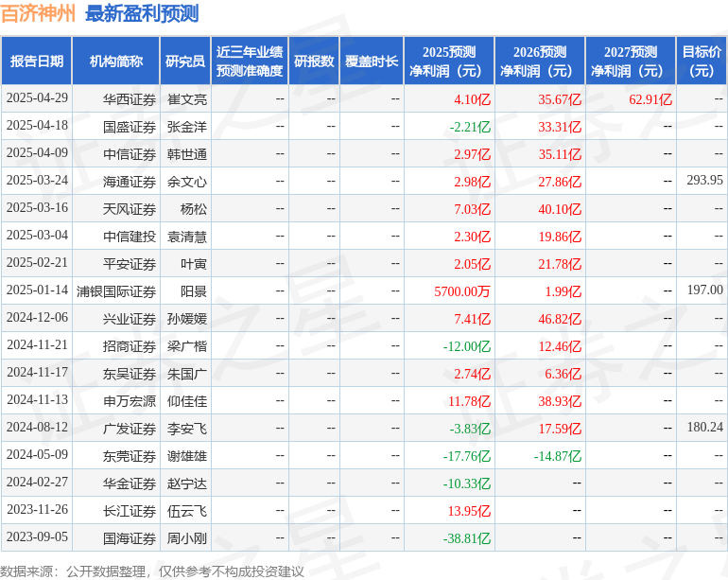
Task: Click the 40.10亿 forecast value
Action: click(x=560, y=209)
